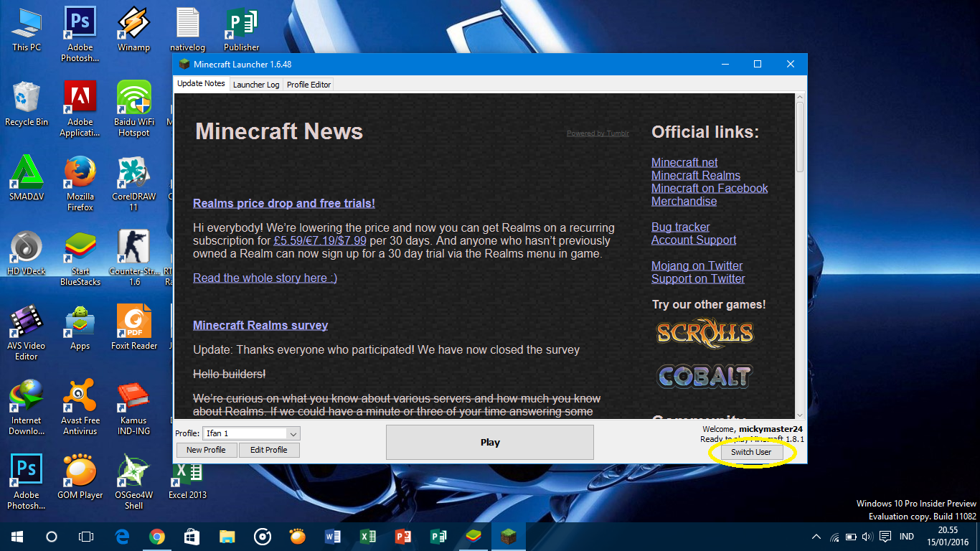This screenshot has height=551, width=980.
Task: Launch Counter-Strike 1.6 shortcut
Action: pyautogui.click(x=133, y=258)
